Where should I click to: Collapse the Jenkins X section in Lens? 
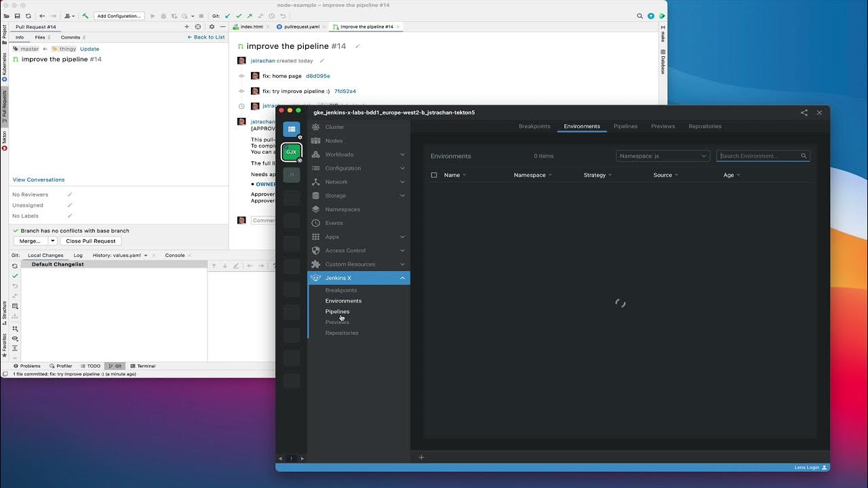coord(358,278)
